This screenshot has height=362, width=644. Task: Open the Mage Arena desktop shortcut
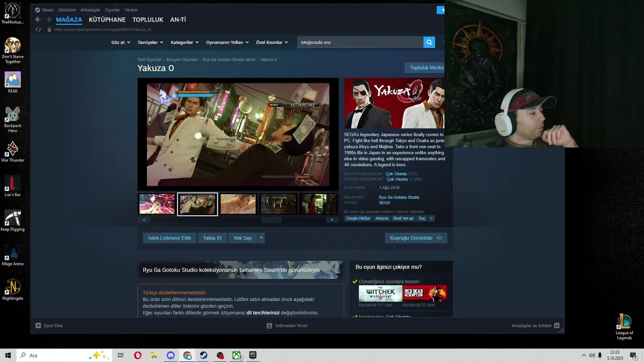(x=13, y=255)
